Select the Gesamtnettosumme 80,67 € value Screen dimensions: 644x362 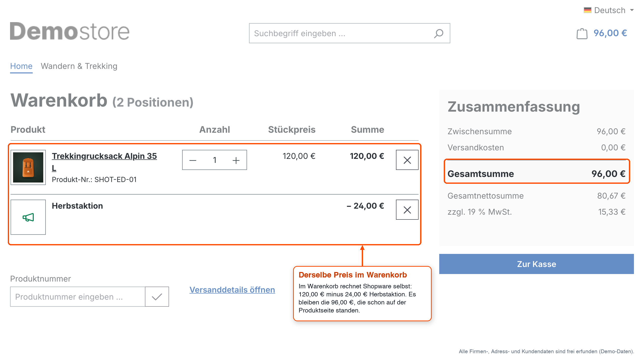(611, 196)
